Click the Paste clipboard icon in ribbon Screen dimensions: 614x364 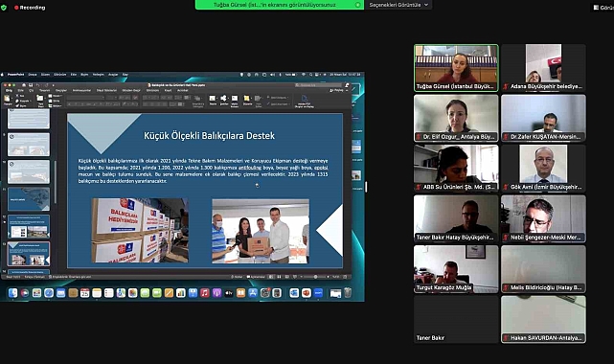(8, 100)
